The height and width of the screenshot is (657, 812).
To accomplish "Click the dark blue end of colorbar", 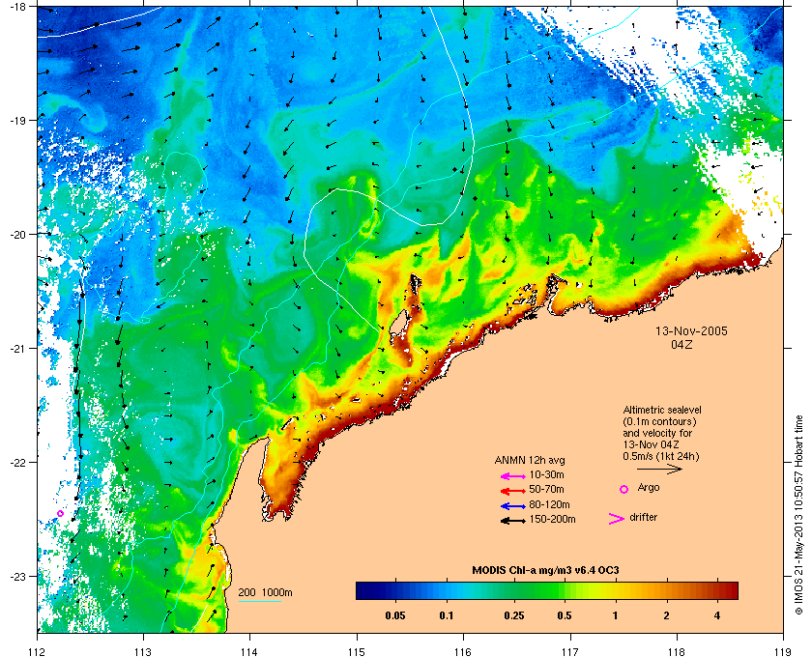I will tap(363, 590).
